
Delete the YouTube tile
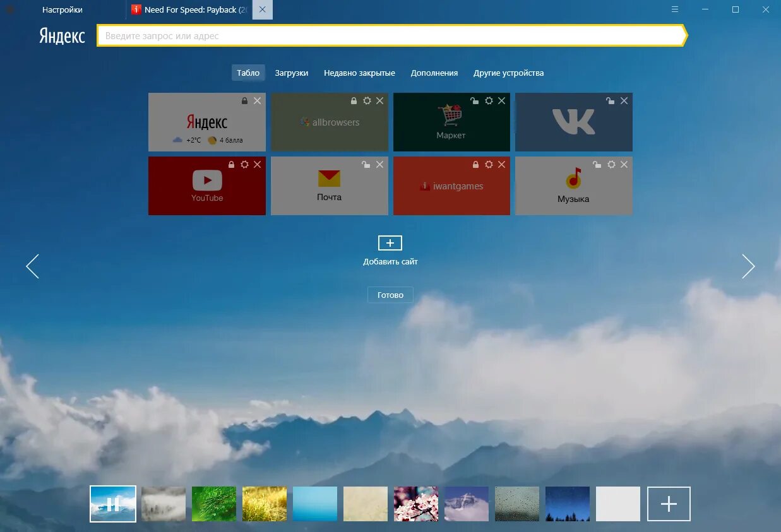pyautogui.click(x=257, y=164)
